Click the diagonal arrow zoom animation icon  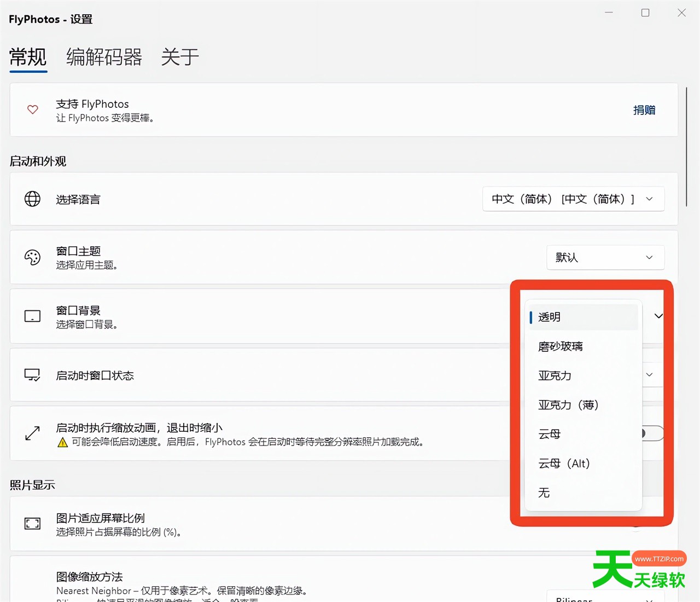pos(32,433)
